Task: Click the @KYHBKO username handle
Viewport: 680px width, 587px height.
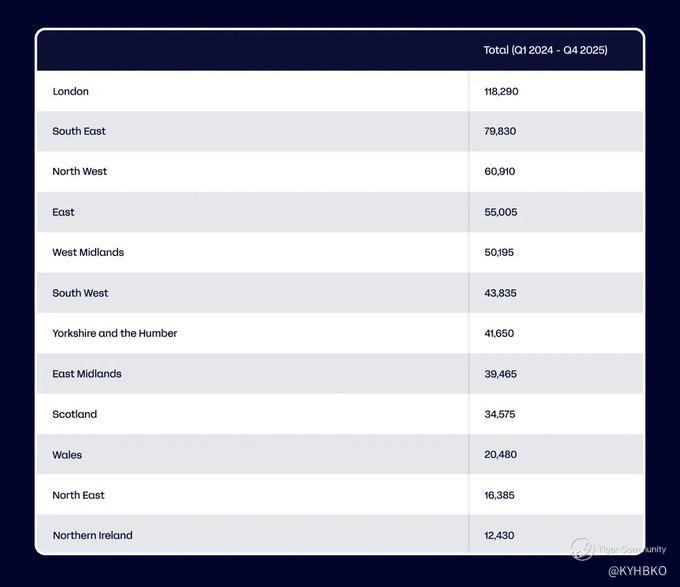Action: click(637, 571)
